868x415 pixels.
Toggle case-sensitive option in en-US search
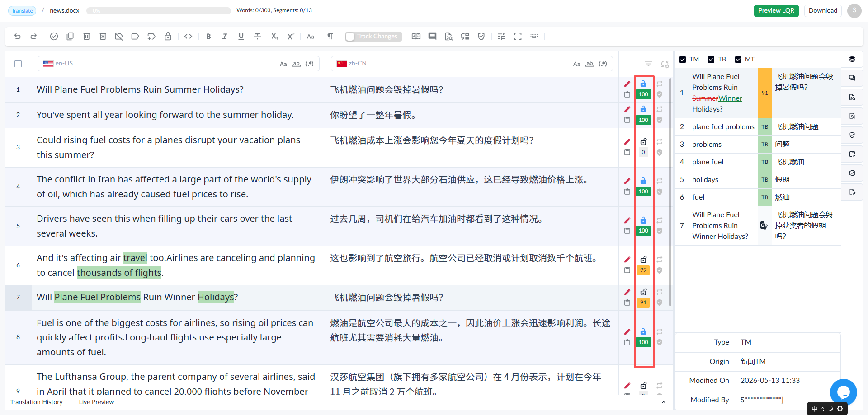pos(283,64)
